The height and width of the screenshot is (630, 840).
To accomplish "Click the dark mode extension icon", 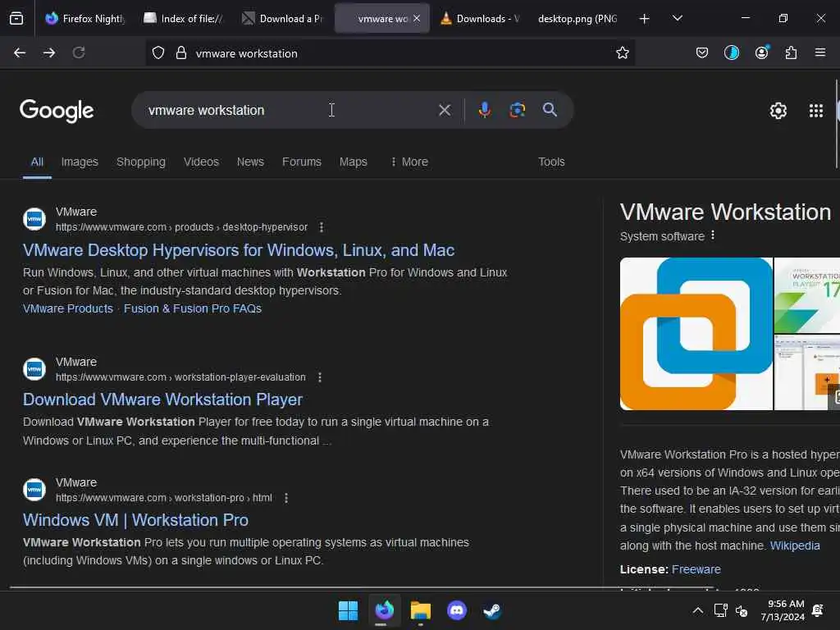I will tap(731, 52).
